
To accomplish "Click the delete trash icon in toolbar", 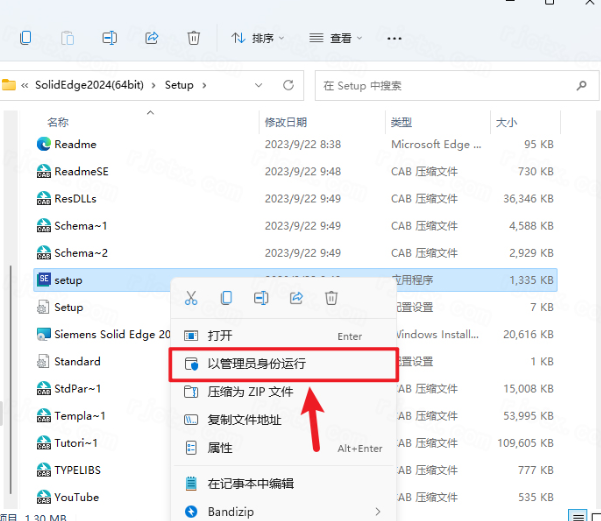I will (194, 38).
